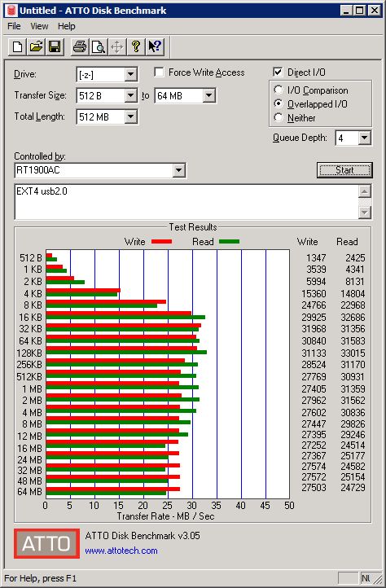Viewport: 386px width, 588px height.
Task: Select the I/O Comparison radio button
Action: click(278, 90)
